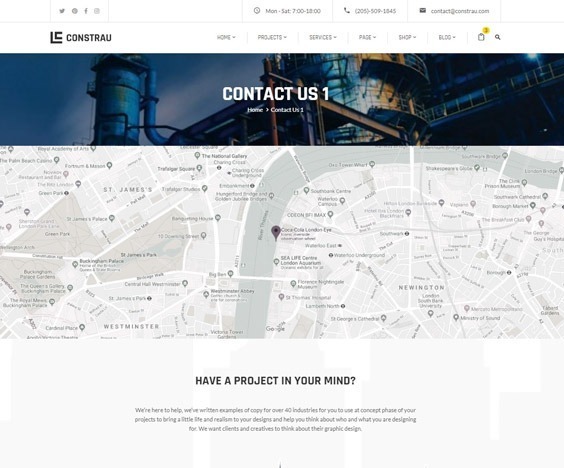Click the Constrau logo
564x468 pixels.
81,37
